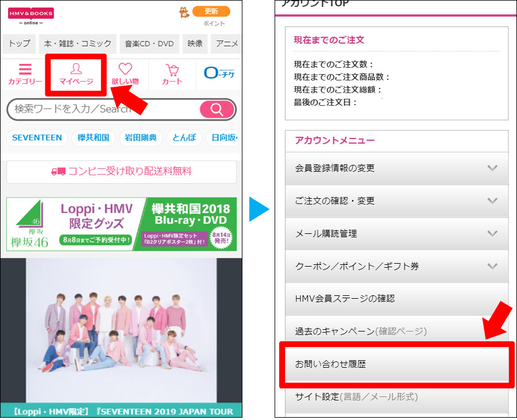Select the SEVENTEEN keyword chip
The width and height of the screenshot is (517, 420).
pos(37,137)
